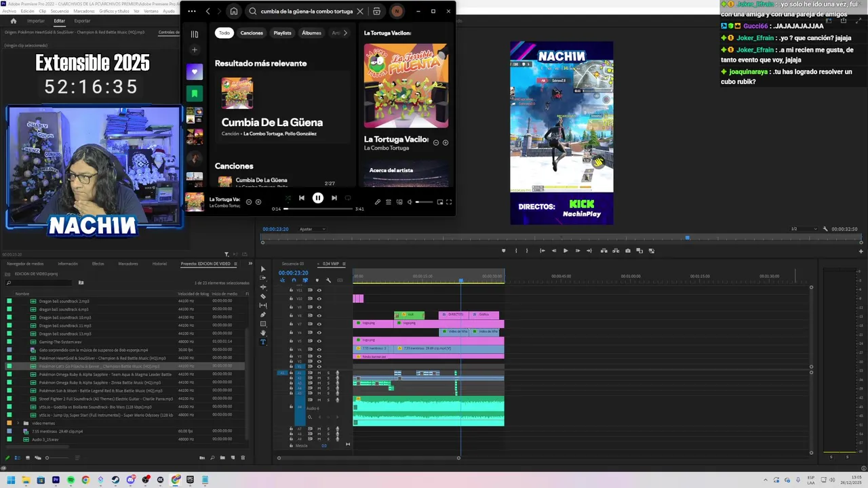The height and width of the screenshot is (488, 868).
Task: Open Spotify Your Library icon
Action: 195,34
